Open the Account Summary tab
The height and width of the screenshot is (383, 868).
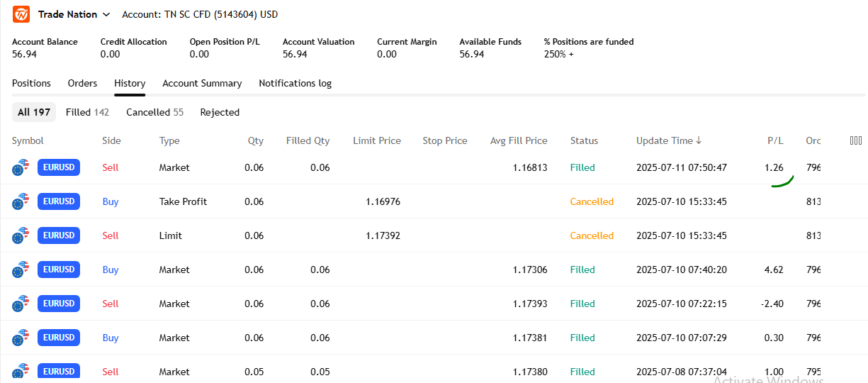202,83
